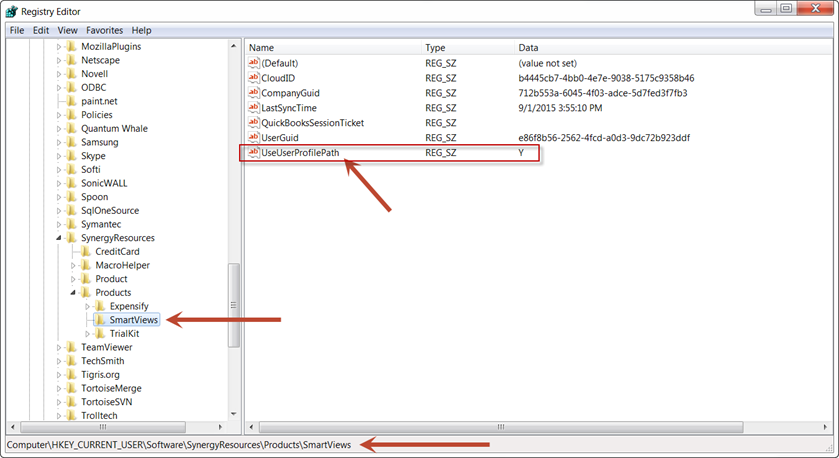Click the 9/1/2015 3:55:10 PM data cell

[560, 108]
